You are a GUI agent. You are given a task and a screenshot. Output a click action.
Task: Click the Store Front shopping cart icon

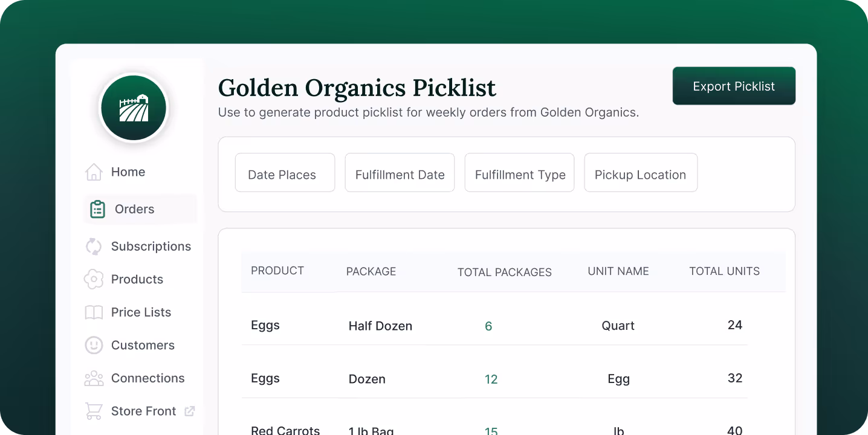click(x=94, y=411)
